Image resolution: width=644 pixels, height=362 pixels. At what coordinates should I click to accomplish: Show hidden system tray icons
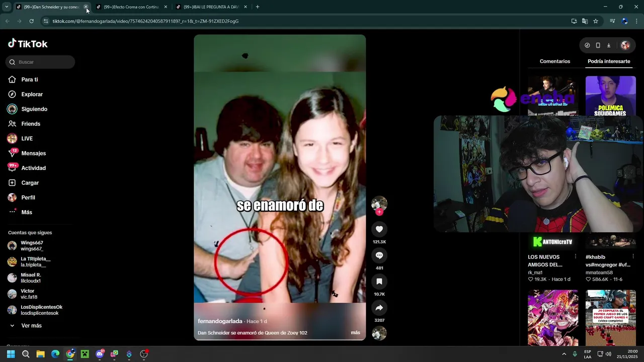click(564, 354)
